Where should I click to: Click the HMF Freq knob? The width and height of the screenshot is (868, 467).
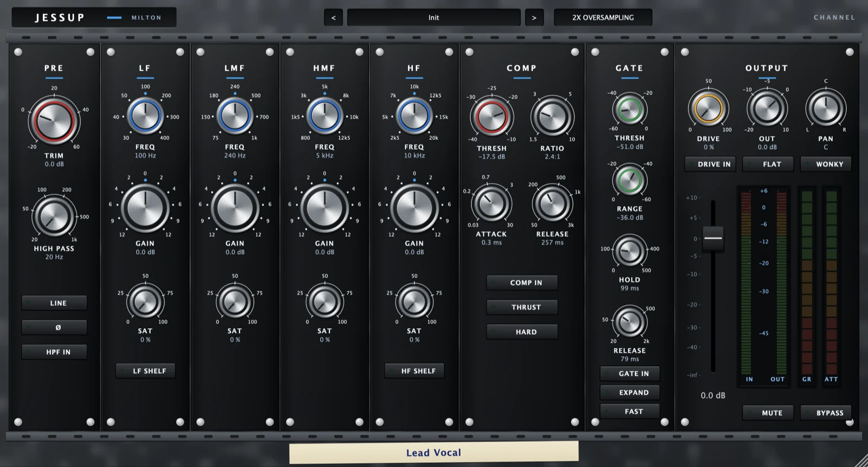pyautogui.click(x=324, y=116)
